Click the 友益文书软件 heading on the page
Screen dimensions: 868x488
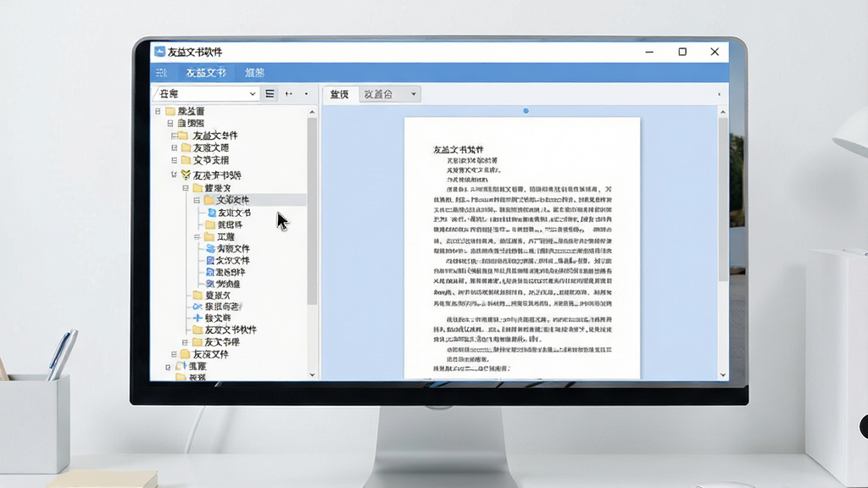[x=458, y=149]
